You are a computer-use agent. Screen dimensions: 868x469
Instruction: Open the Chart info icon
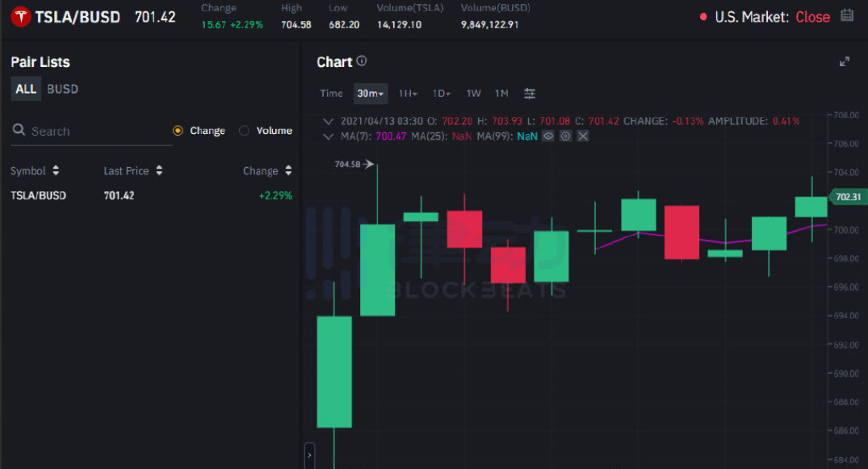pyautogui.click(x=362, y=61)
